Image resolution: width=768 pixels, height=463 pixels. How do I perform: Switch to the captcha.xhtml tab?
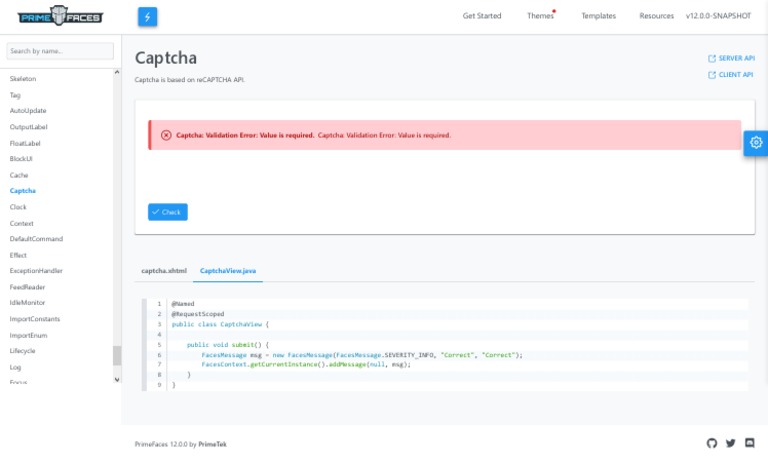[164, 271]
